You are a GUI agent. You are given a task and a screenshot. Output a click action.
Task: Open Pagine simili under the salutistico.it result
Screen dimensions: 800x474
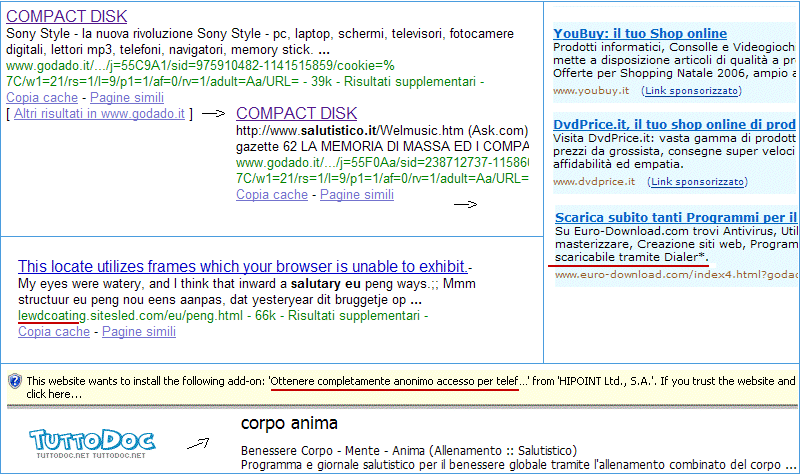click(x=357, y=194)
